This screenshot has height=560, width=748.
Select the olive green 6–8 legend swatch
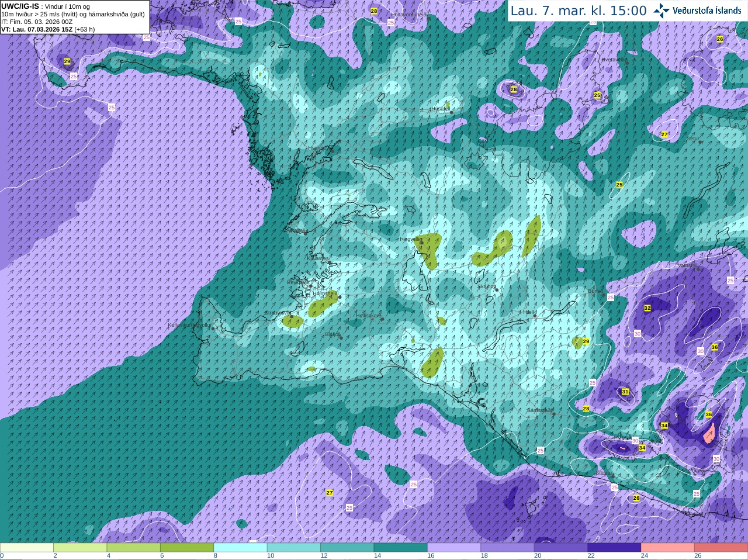pyautogui.click(x=187, y=548)
